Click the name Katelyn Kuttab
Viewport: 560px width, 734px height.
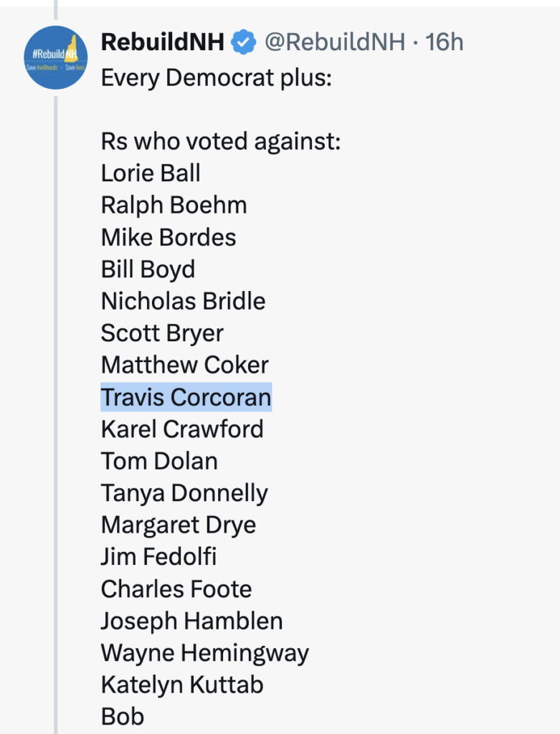click(182, 685)
